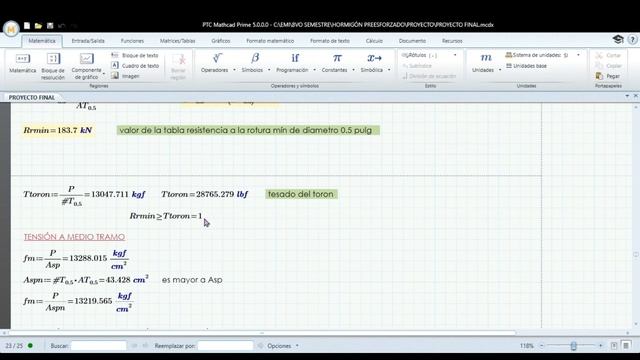This screenshot has height=360, width=640.
Task: Open the Unidades m icon
Action: point(486,58)
